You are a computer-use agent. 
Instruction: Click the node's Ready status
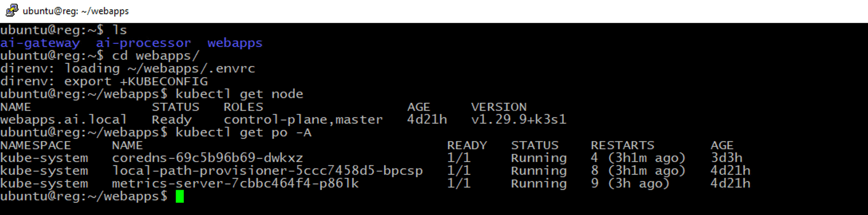click(171, 119)
